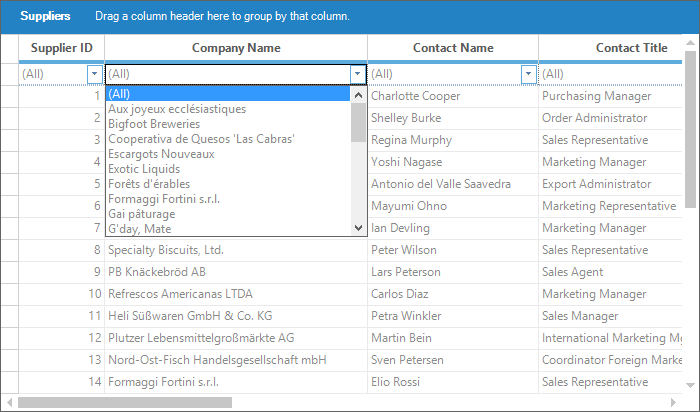Click the Contact Title filter cell
This screenshot has height=412, width=700.
pyautogui.click(x=610, y=74)
